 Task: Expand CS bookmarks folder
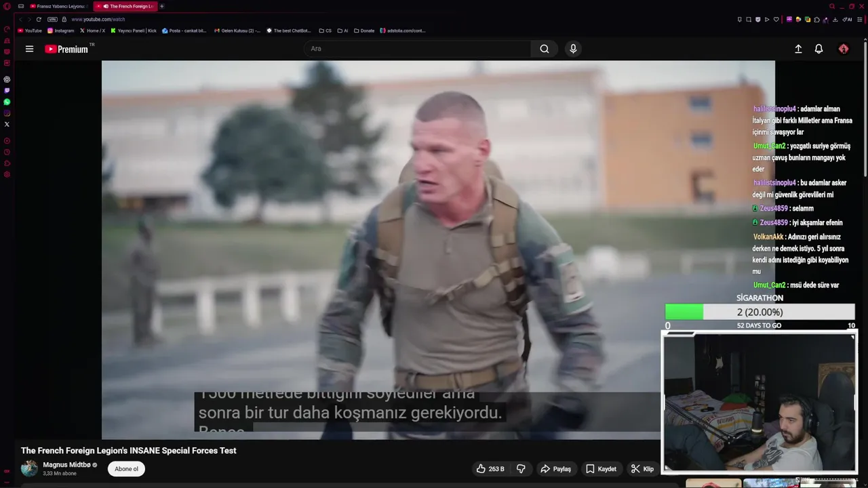pyautogui.click(x=325, y=30)
